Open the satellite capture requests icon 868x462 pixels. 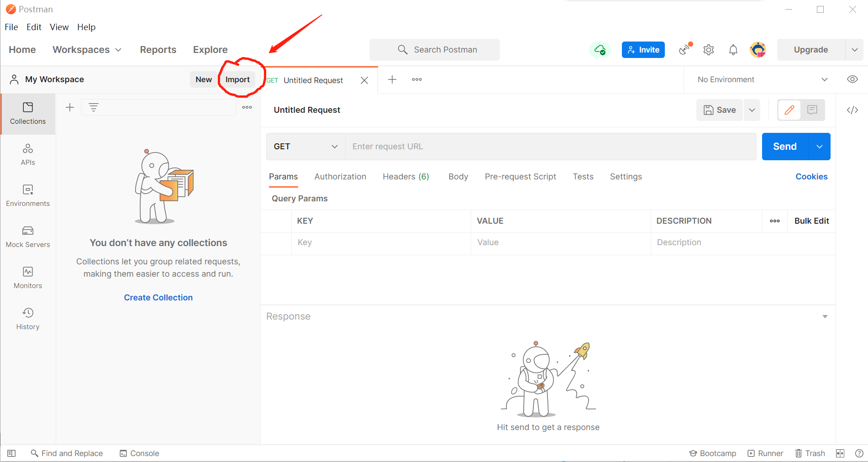(x=685, y=49)
